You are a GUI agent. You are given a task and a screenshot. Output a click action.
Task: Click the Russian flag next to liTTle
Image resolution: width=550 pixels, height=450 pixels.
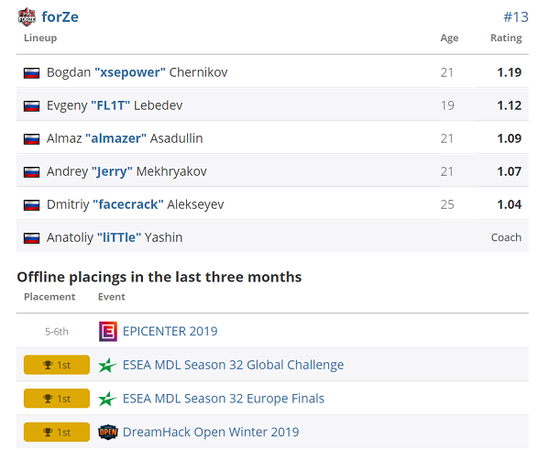tap(32, 238)
